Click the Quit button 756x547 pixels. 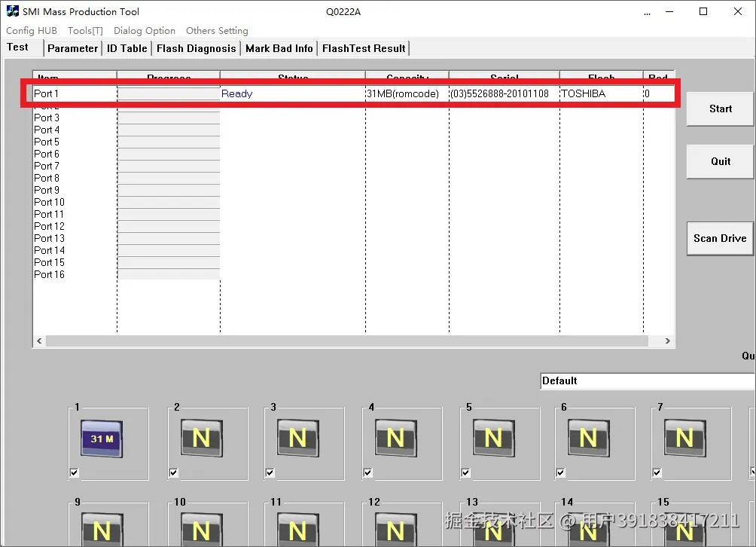721,161
